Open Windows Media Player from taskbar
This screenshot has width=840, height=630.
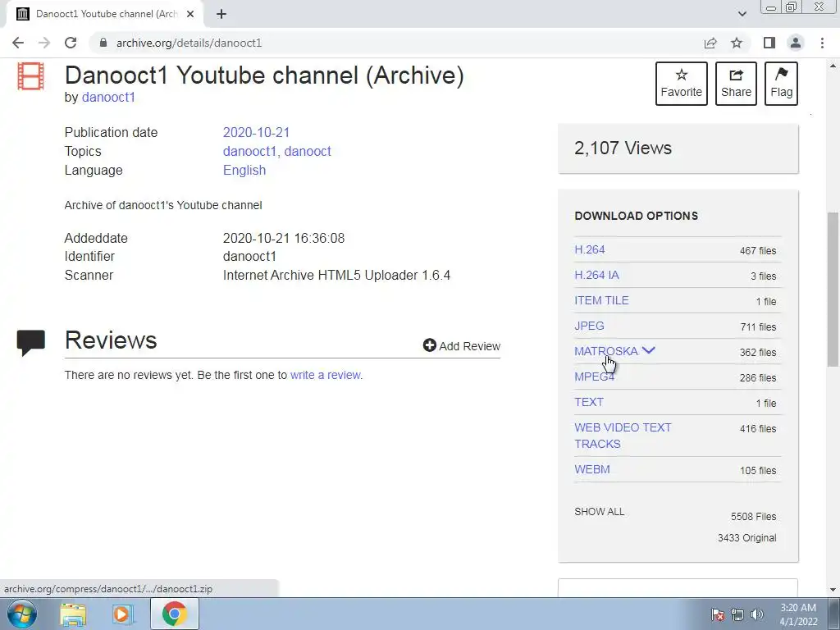tap(123, 614)
